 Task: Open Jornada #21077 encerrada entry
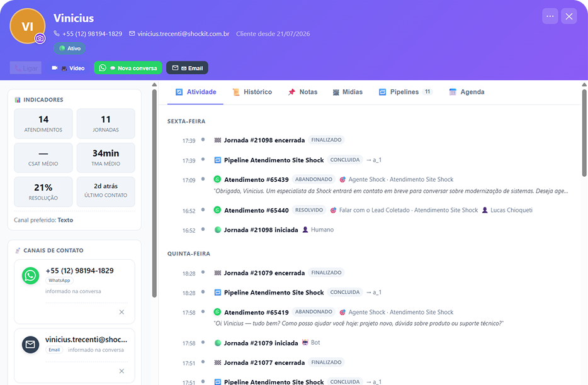pos(264,362)
